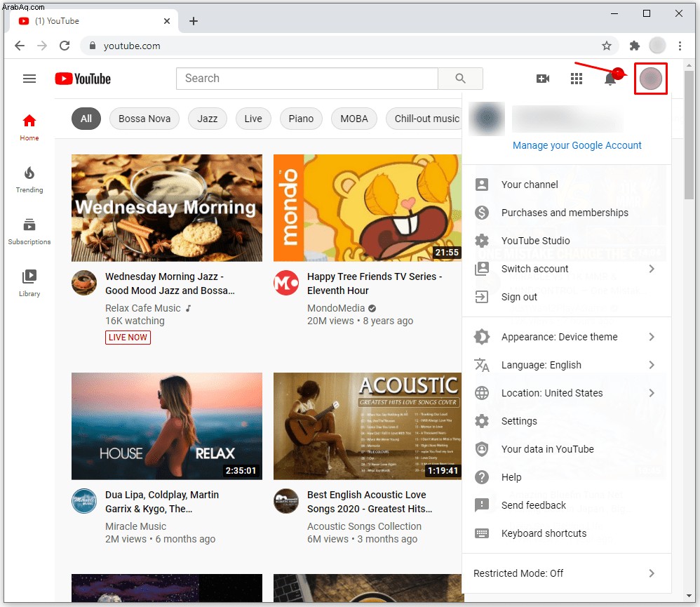Open YouTube Studio
The height and width of the screenshot is (607, 700).
(x=567, y=241)
